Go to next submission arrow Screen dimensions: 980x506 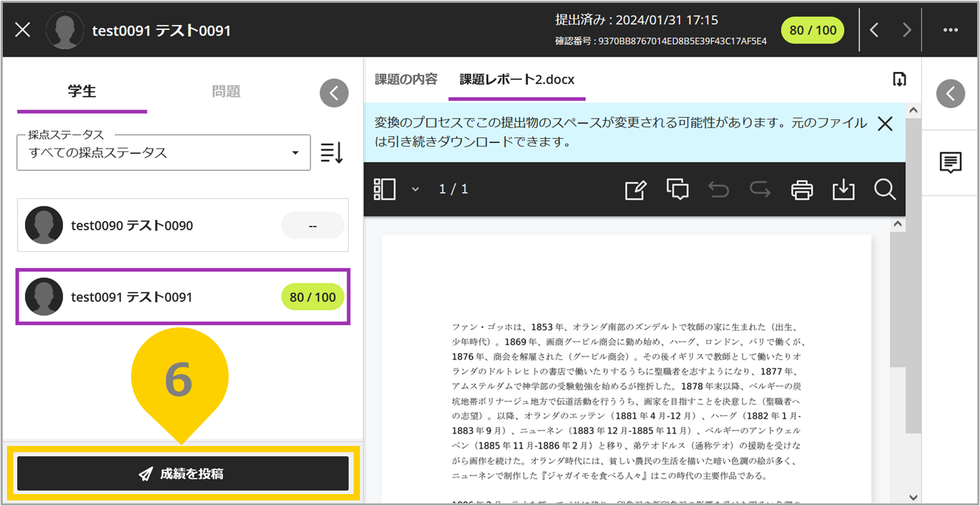click(906, 30)
